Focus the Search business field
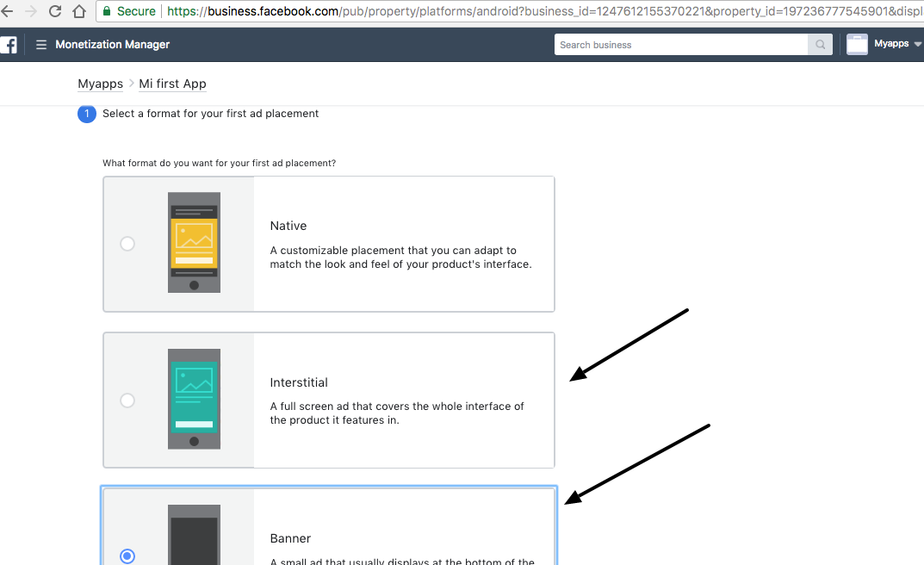Image resolution: width=924 pixels, height=565 pixels. (680, 45)
